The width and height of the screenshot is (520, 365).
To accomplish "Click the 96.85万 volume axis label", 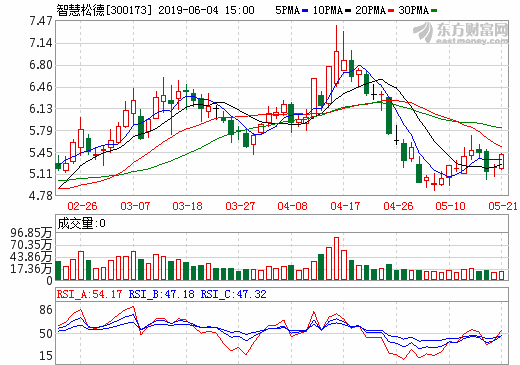I will pos(31,233).
